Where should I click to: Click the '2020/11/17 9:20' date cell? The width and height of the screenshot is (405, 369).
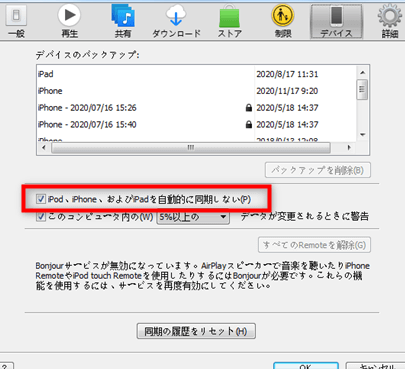coord(287,91)
